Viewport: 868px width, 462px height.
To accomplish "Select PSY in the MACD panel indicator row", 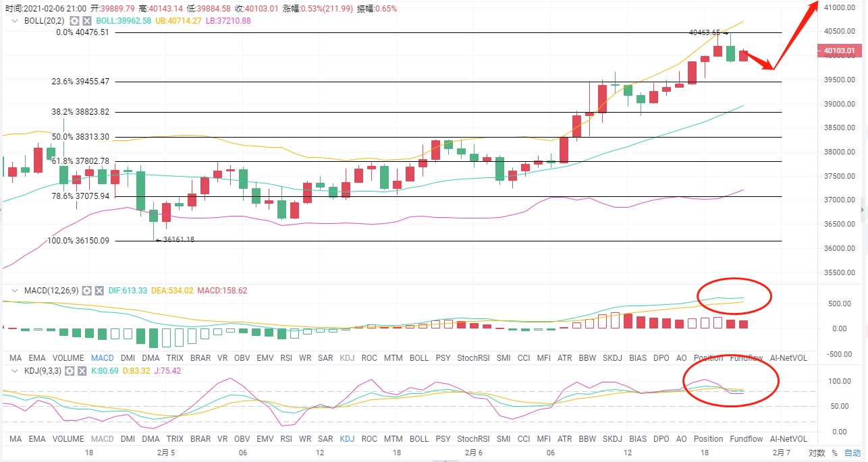I will 443,357.
